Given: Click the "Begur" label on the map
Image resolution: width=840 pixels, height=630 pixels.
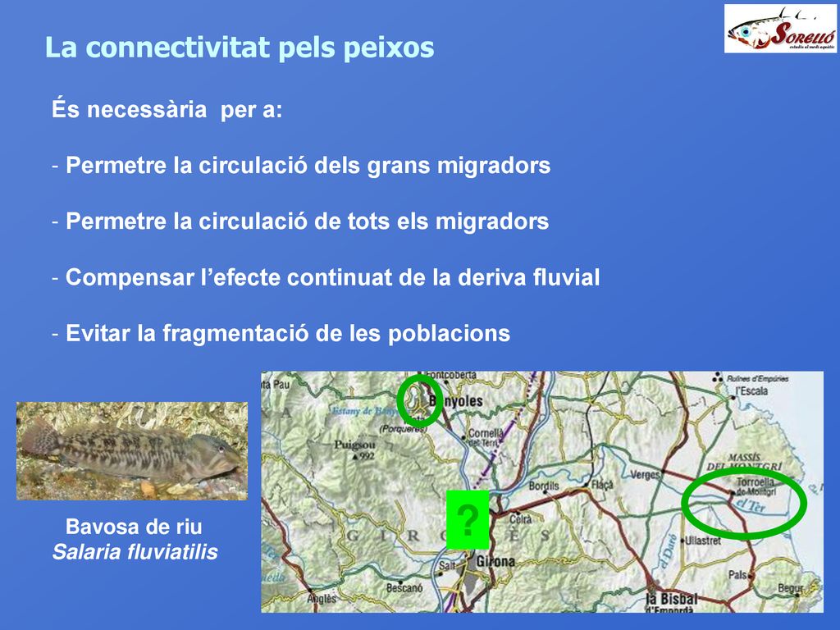Looking at the screenshot, I should click(791, 589).
